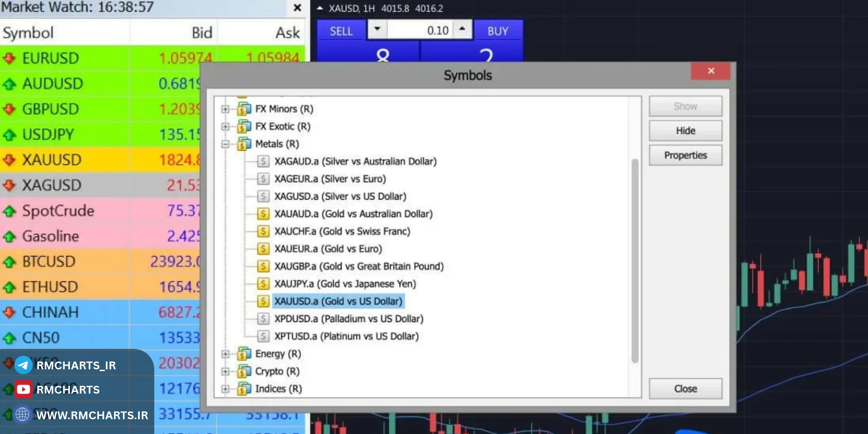Click the XAGUSD.a symbol currency icon
The width and height of the screenshot is (868, 434).
point(263,196)
